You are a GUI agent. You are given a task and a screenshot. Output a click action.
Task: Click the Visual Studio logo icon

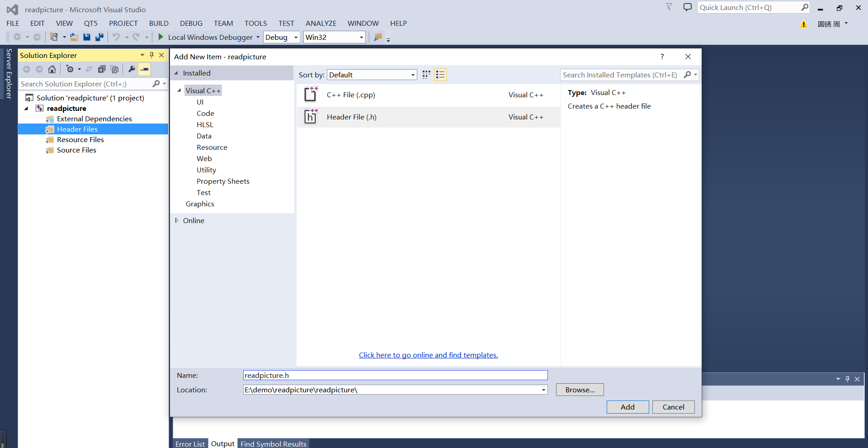click(x=12, y=10)
